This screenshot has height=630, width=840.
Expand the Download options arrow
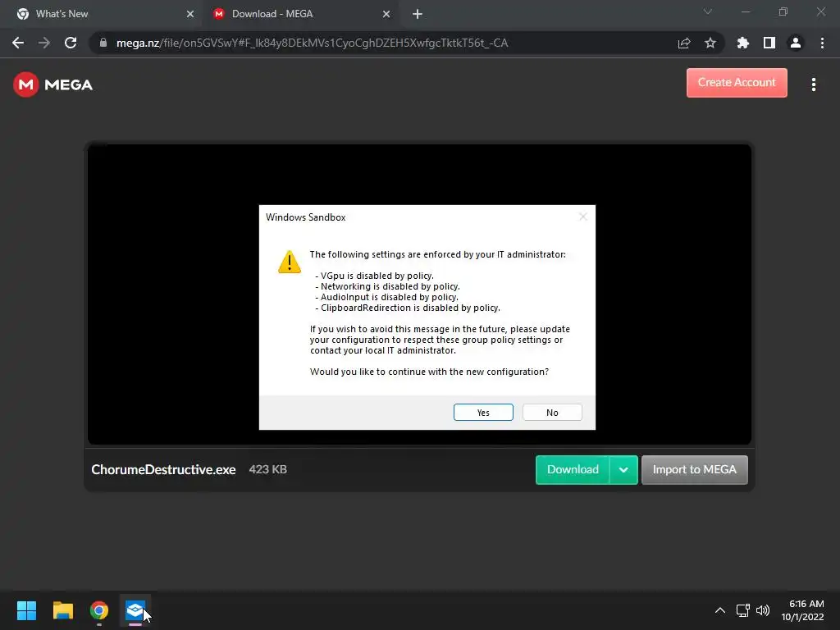(x=623, y=470)
